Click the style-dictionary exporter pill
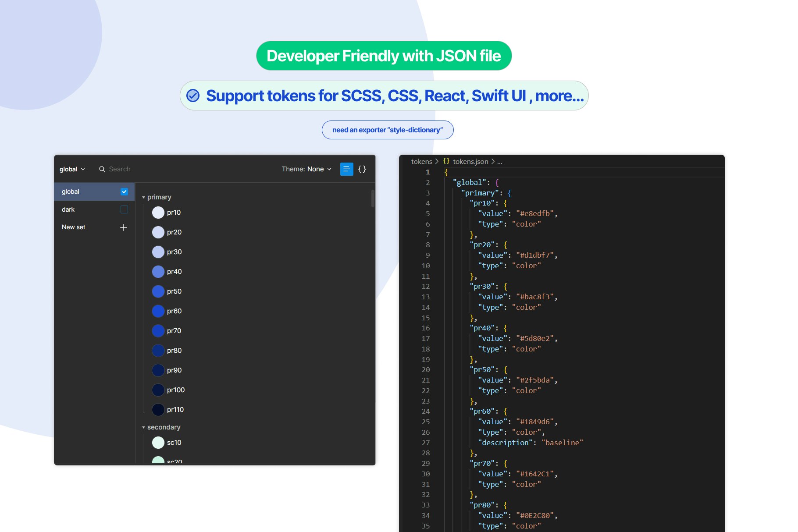The width and height of the screenshot is (798, 532). [388, 130]
